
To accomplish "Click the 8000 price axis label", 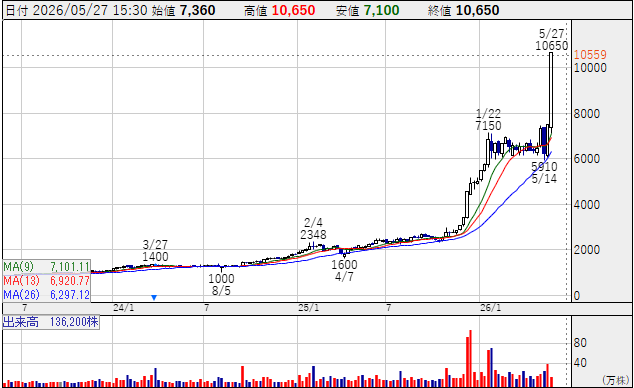I will (x=587, y=114).
